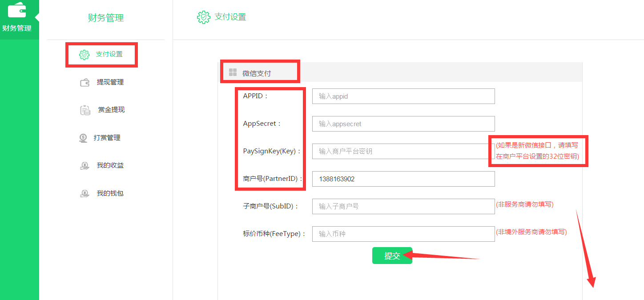
Task: Click the icon beside 我的钱包
Action: pos(85,193)
